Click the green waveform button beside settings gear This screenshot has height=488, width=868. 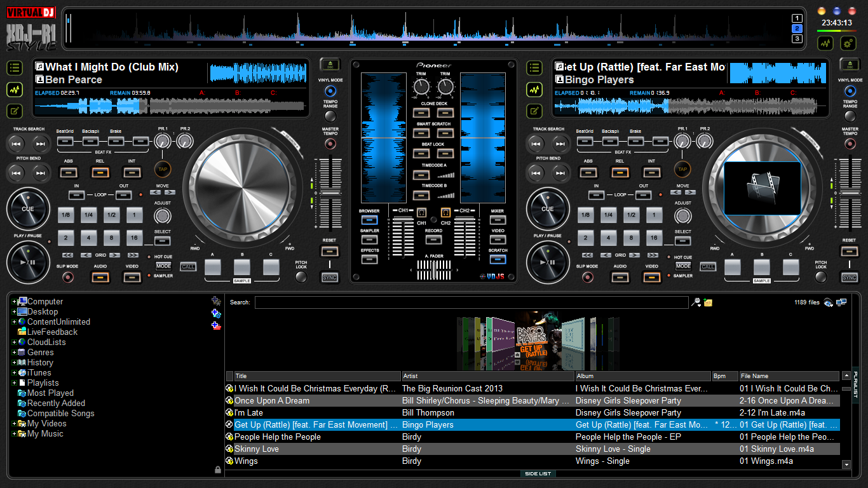825,43
